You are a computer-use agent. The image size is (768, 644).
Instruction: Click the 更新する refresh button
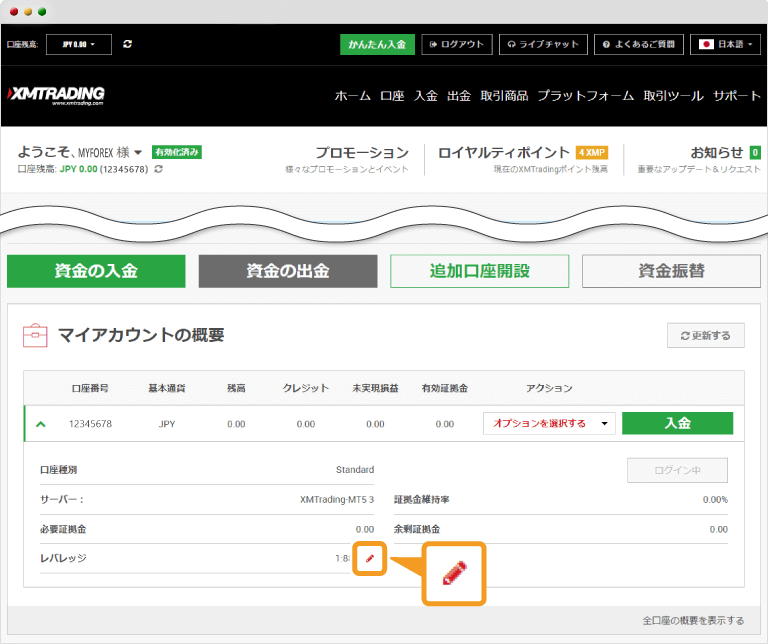[705, 335]
